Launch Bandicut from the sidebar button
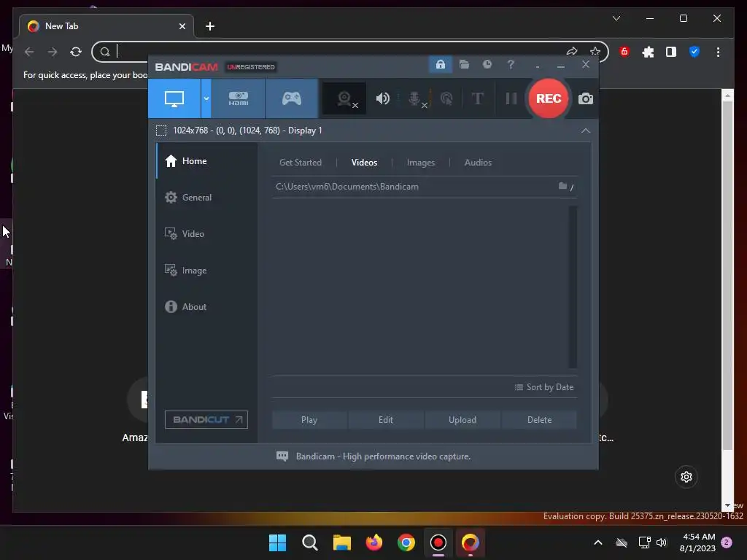Image resolution: width=747 pixels, height=560 pixels. click(206, 419)
